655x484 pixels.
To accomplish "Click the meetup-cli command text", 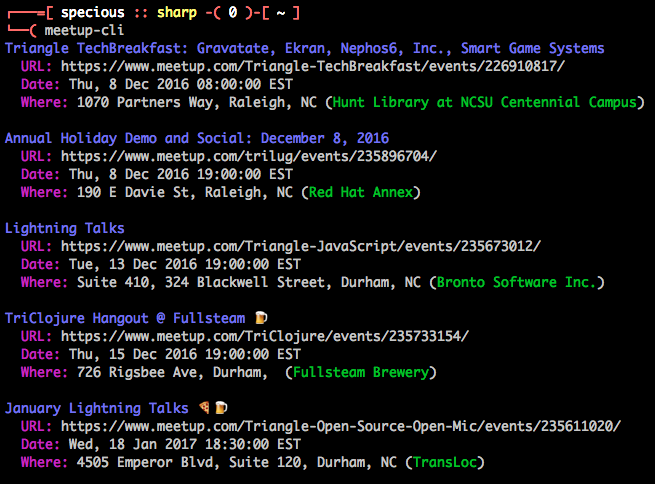I will point(84,30).
